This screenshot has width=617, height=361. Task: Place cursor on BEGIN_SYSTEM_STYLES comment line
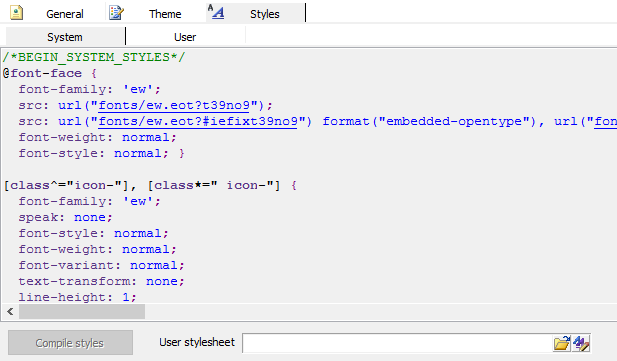(94, 57)
